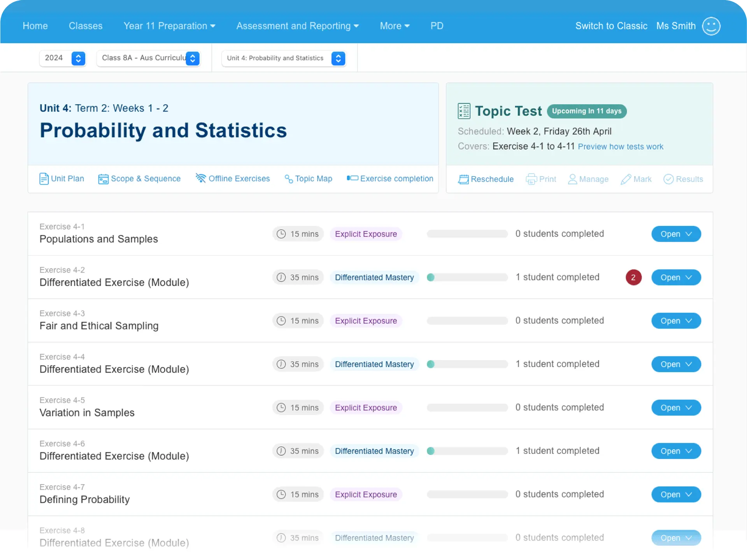Click Preview how tests work link

[x=621, y=147]
